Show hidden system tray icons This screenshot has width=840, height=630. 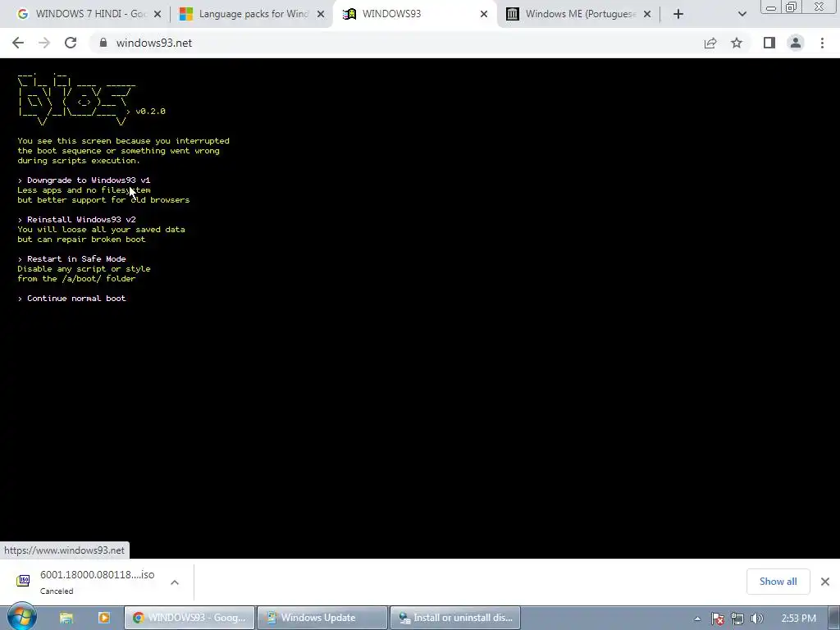(x=697, y=619)
